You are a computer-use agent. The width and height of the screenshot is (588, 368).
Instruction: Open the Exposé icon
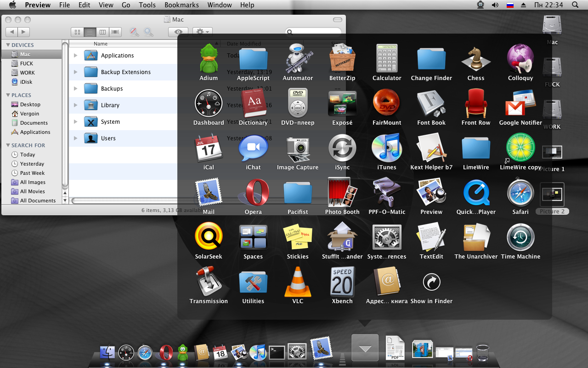(x=342, y=103)
